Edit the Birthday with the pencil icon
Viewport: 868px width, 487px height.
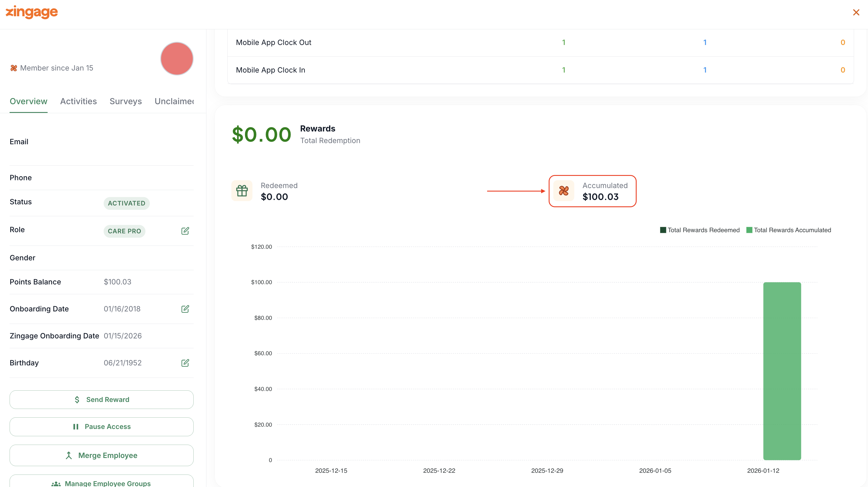click(185, 363)
